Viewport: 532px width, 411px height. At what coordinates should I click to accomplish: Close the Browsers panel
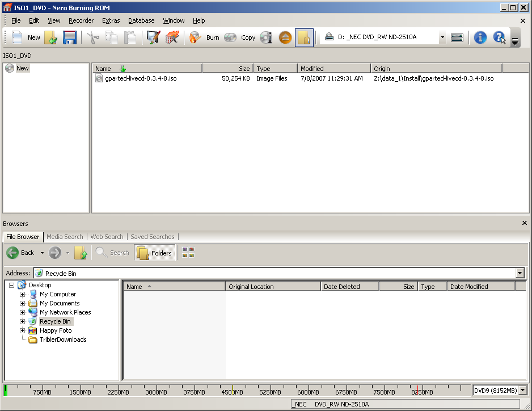(x=525, y=223)
